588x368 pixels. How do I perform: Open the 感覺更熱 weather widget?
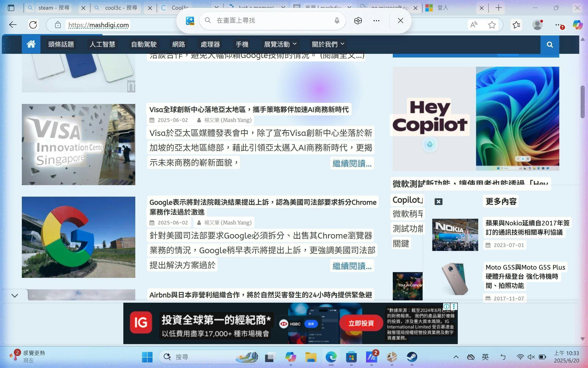pos(27,356)
